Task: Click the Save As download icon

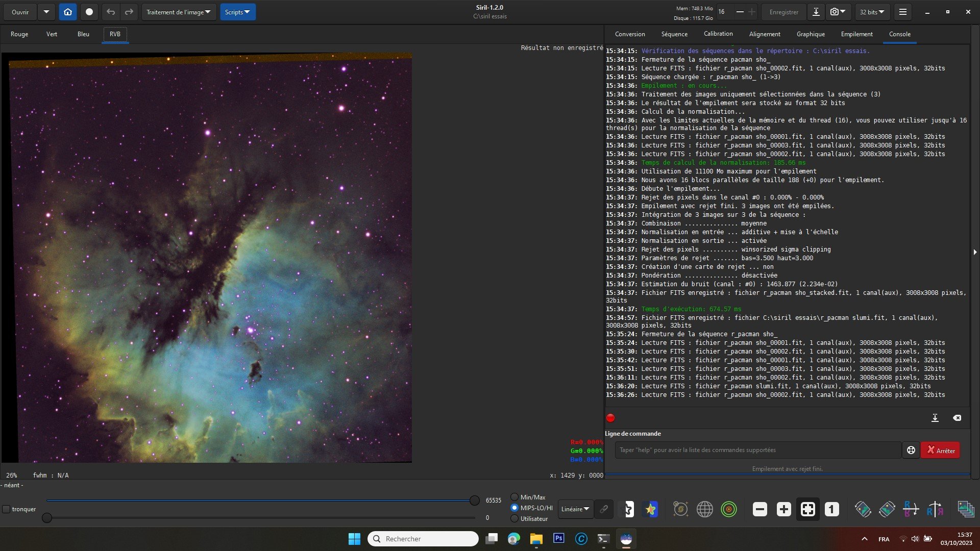Action: click(x=816, y=12)
